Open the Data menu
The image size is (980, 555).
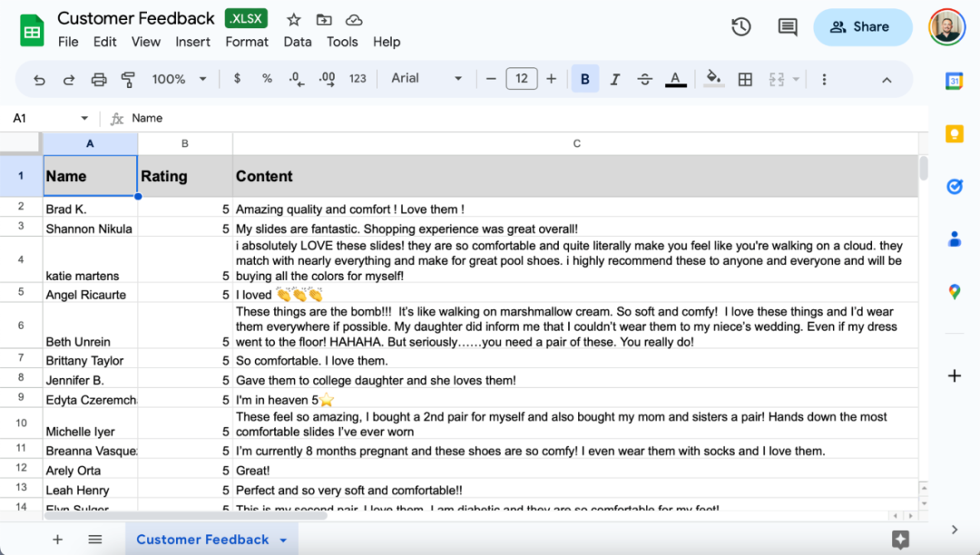click(298, 42)
